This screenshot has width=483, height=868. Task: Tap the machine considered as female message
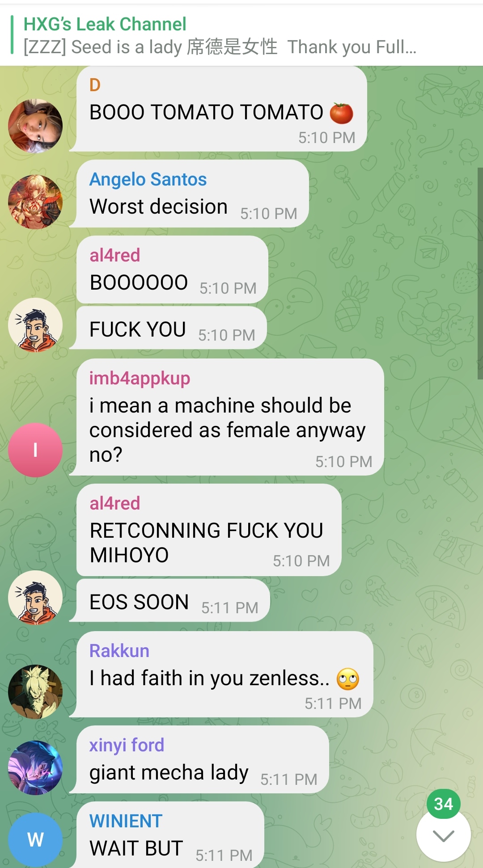(230, 417)
